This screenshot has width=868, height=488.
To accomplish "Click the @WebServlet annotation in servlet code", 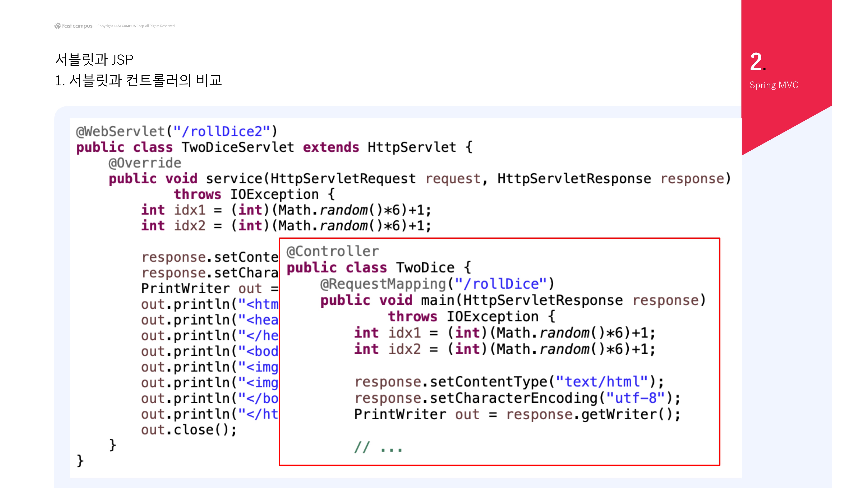I will pos(120,131).
